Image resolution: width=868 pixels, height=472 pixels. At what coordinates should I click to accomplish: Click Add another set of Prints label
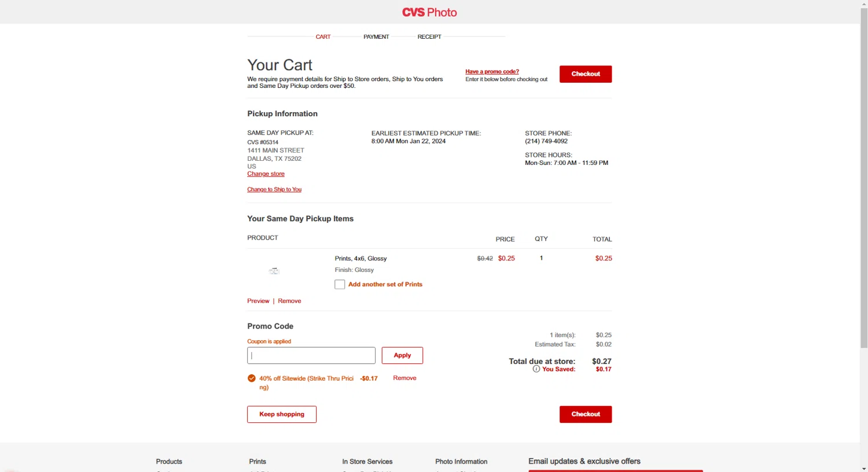(385, 285)
